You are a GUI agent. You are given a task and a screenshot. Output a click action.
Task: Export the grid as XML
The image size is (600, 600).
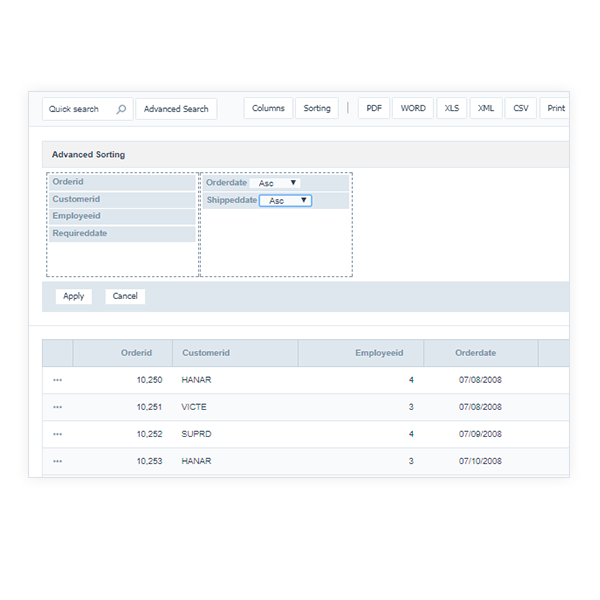tap(486, 108)
